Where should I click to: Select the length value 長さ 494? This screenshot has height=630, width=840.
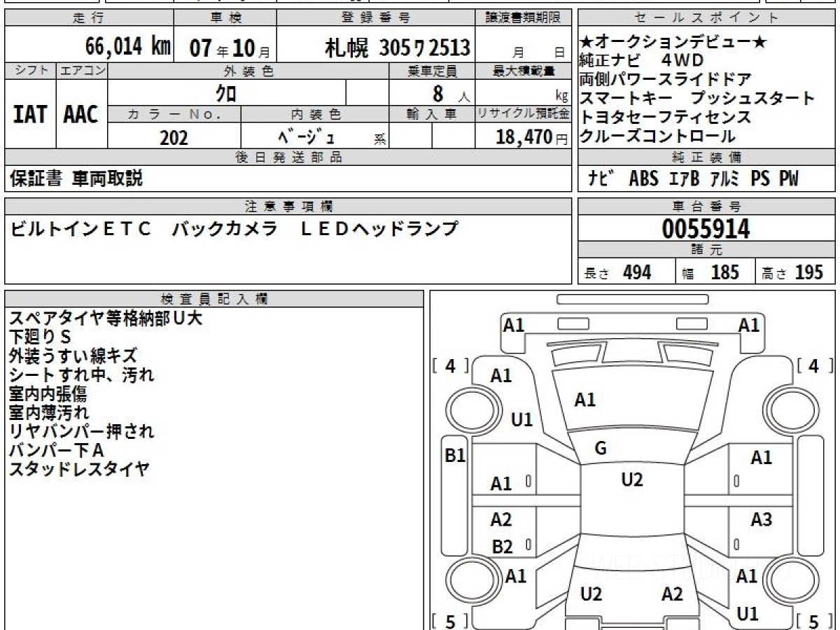point(618,272)
